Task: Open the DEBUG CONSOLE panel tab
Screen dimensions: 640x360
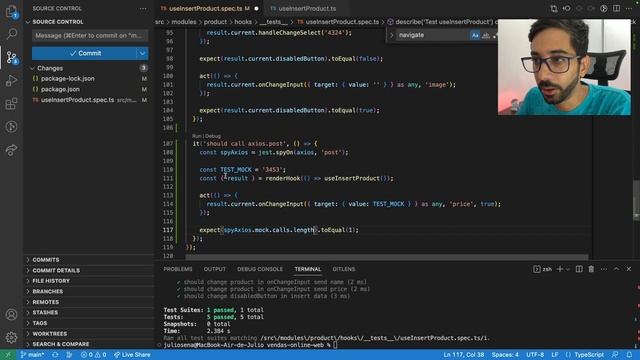Action: coord(260,269)
